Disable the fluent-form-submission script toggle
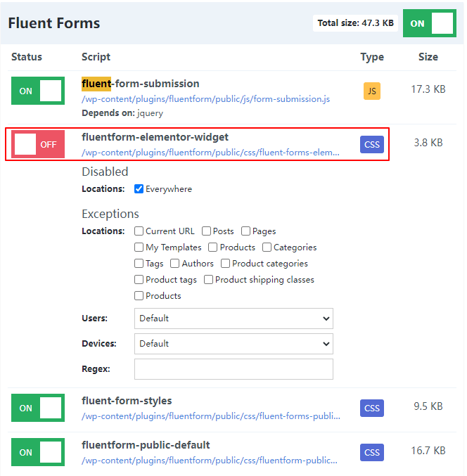This screenshot has height=476, width=467. tap(38, 91)
